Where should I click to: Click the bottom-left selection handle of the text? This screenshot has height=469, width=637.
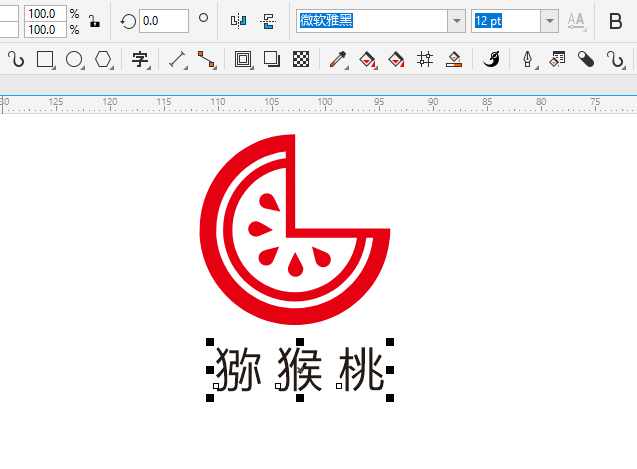(x=210, y=397)
